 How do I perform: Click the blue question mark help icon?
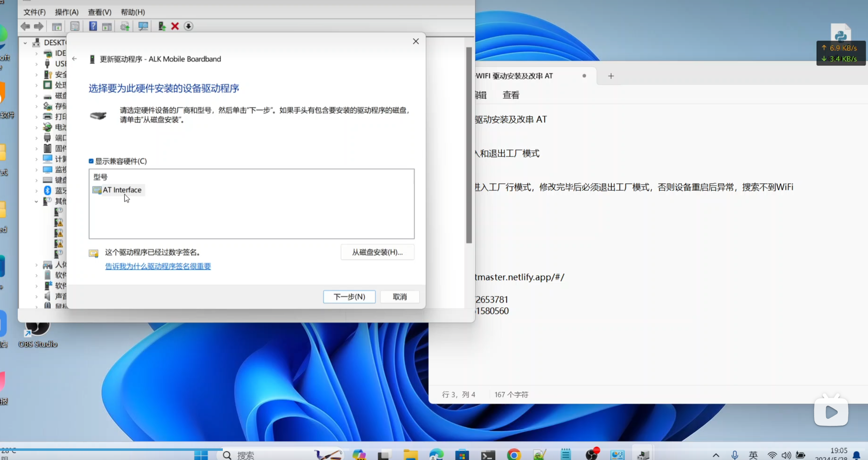[93, 26]
